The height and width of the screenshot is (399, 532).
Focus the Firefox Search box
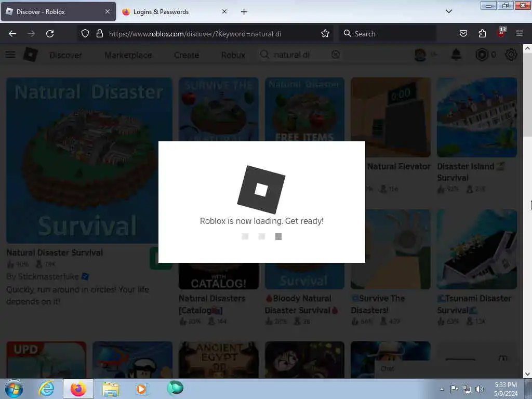[387, 34]
